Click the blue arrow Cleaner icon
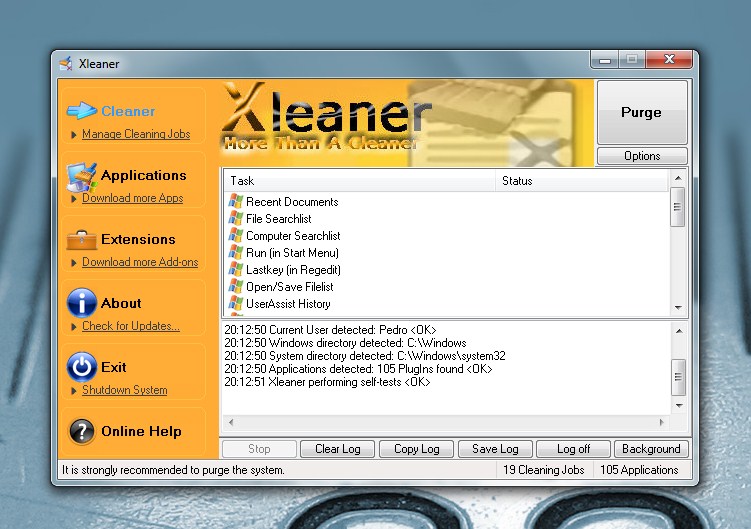This screenshot has height=529, width=751. click(81, 111)
